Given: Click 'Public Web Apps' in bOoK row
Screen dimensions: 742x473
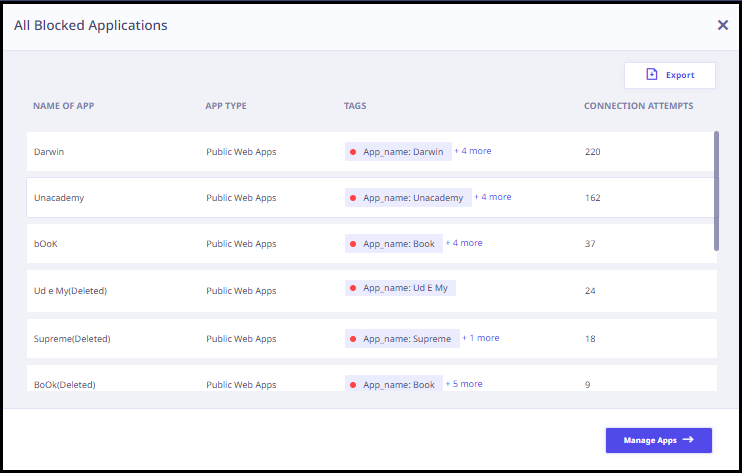Looking at the screenshot, I should [241, 244].
